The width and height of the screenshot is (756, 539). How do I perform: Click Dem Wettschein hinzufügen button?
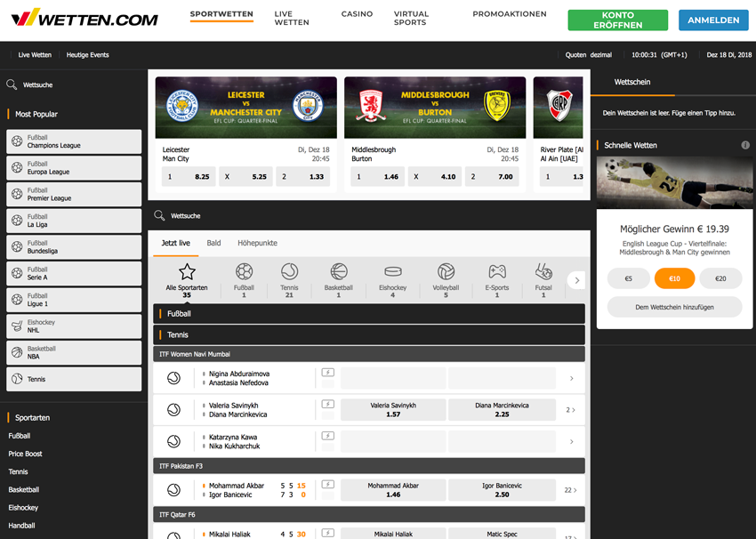(674, 307)
